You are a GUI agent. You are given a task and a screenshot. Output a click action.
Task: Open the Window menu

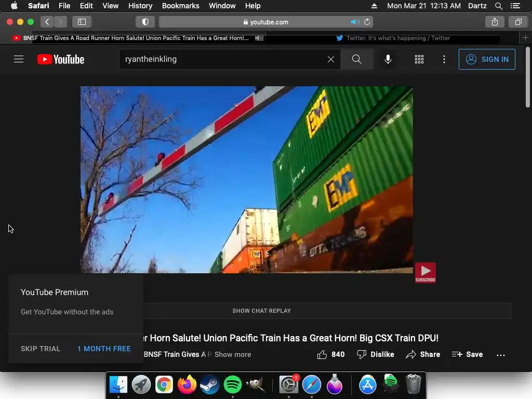[x=222, y=6]
